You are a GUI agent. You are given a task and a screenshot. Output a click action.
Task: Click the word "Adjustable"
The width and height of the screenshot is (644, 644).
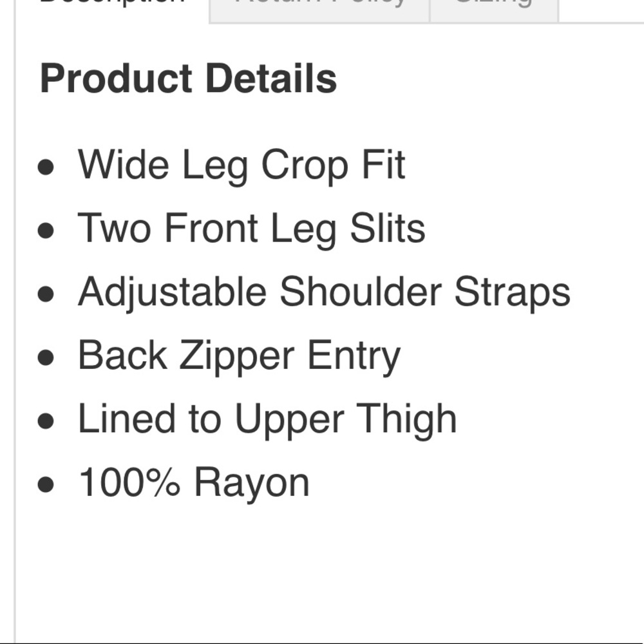coord(172,292)
